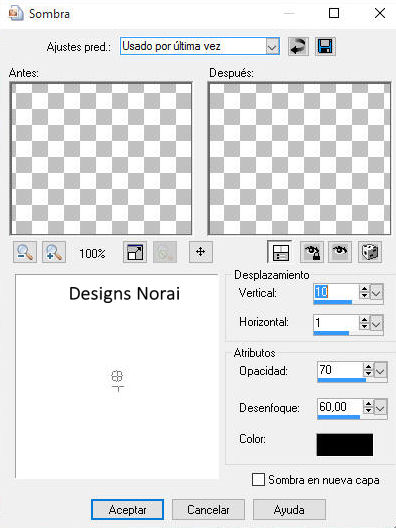Close the Sombra dialog window
The width and height of the screenshot is (396, 528).
click(x=380, y=13)
